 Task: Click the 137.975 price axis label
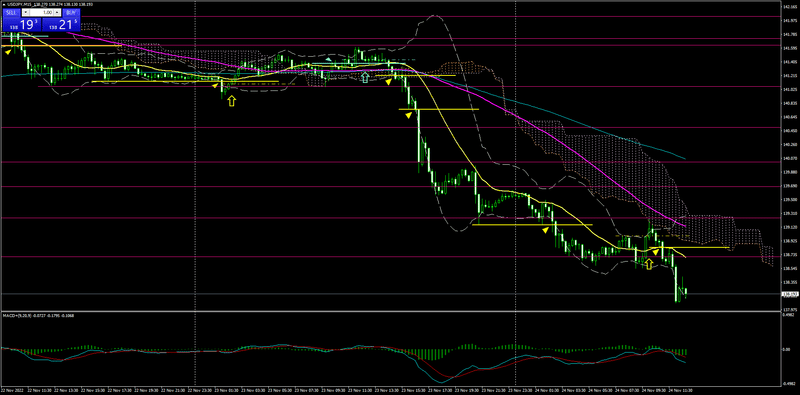(x=790, y=309)
